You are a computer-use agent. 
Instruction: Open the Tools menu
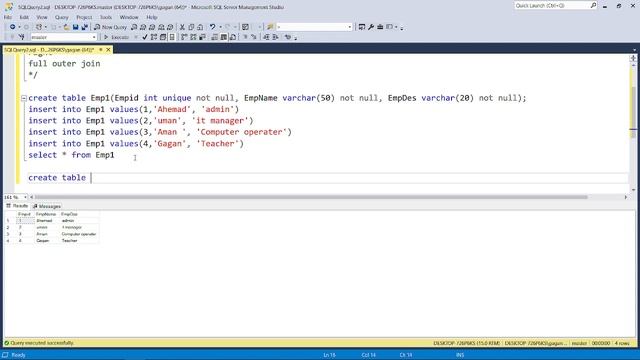click(106, 17)
